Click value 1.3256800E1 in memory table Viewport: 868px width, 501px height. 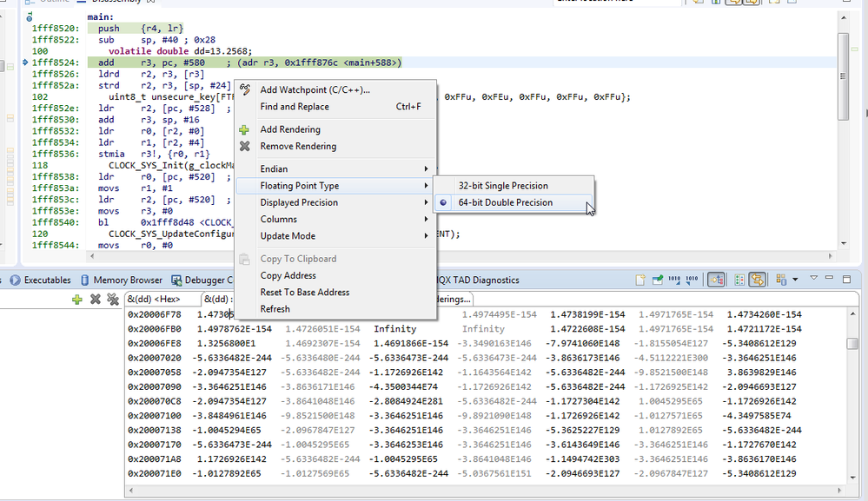click(x=227, y=343)
